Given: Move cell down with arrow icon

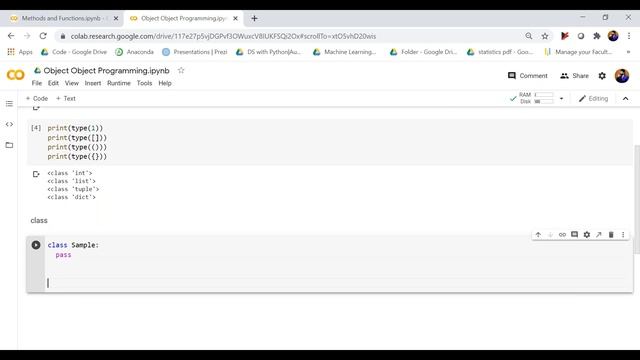Looking at the screenshot, I should (x=550, y=235).
